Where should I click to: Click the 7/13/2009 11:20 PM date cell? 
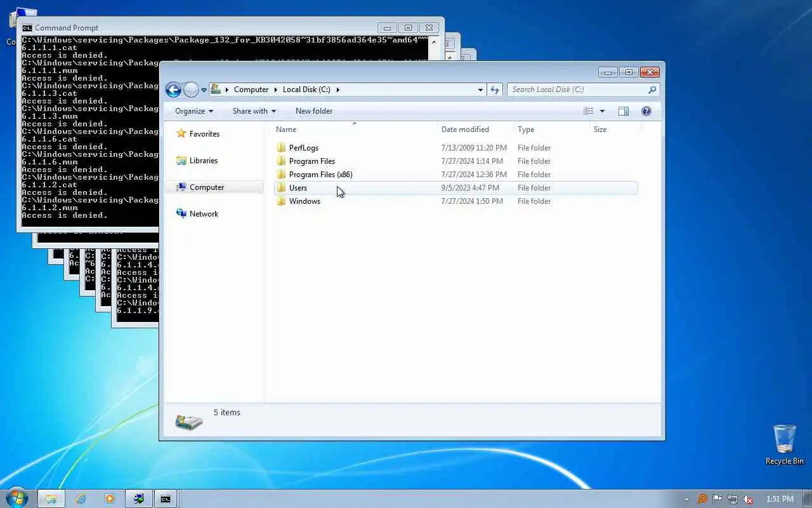(474, 148)
